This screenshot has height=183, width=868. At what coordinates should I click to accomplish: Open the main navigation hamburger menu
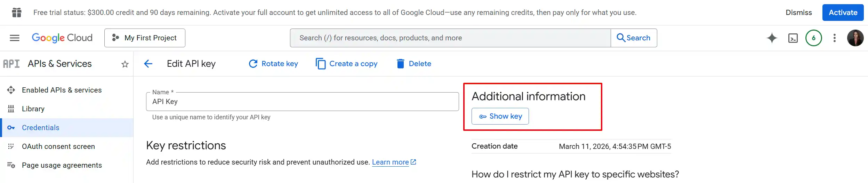(x=15, y=38)
